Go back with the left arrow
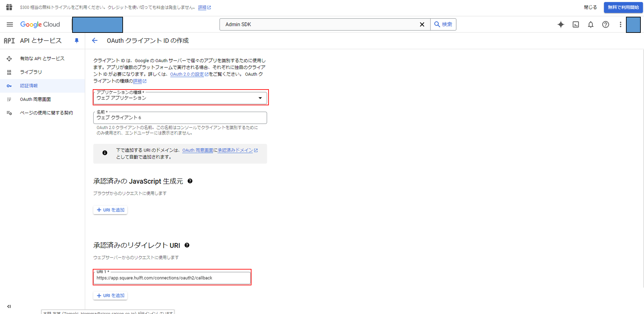 click(95, 41)
